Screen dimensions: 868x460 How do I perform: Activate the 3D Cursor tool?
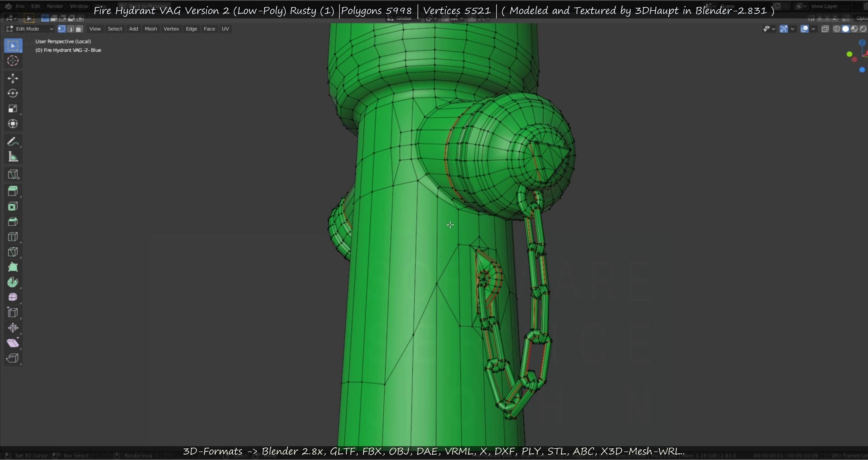coord(13,61)
